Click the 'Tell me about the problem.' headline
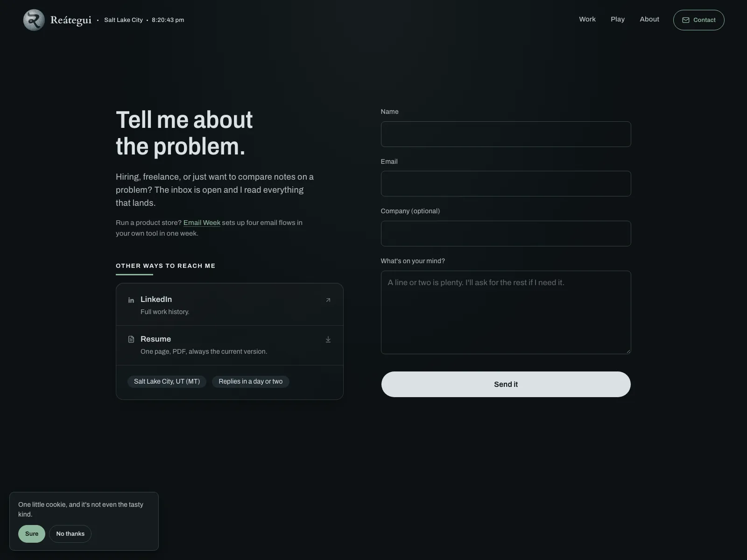Image resolution: width=747 pixels, height=560 pixels. (184, 133)
